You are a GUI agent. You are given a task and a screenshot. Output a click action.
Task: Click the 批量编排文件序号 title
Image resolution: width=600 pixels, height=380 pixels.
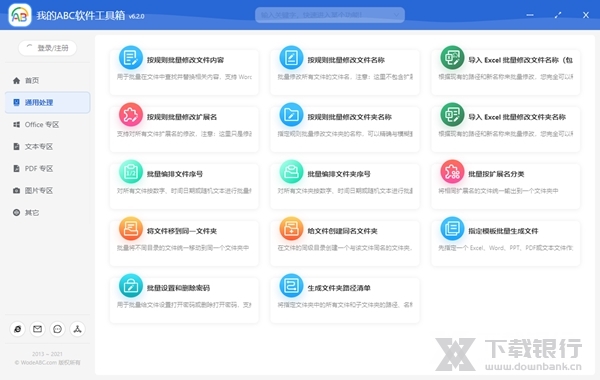[175, 174]
